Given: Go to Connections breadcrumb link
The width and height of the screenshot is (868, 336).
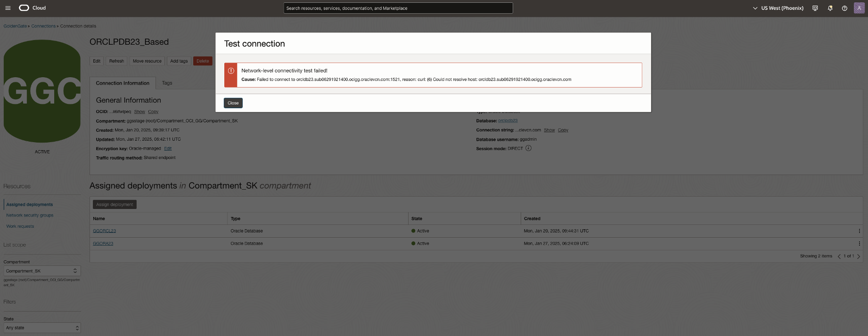Looking at the screenshot, I should [43, 26].
